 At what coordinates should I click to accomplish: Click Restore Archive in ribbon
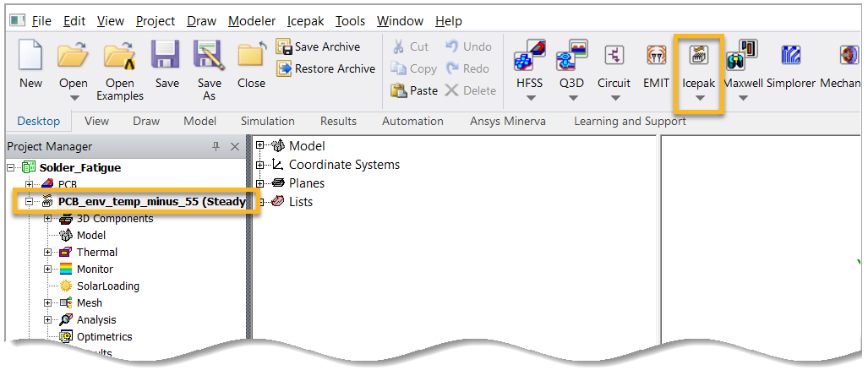point(326,68)
